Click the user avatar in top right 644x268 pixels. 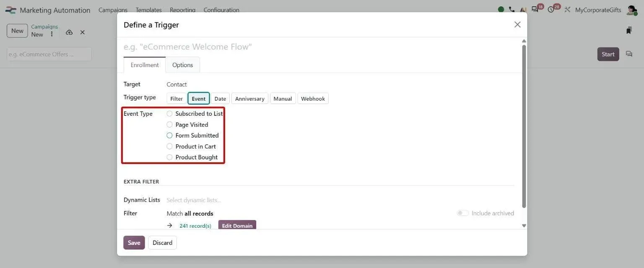(631, 10)
